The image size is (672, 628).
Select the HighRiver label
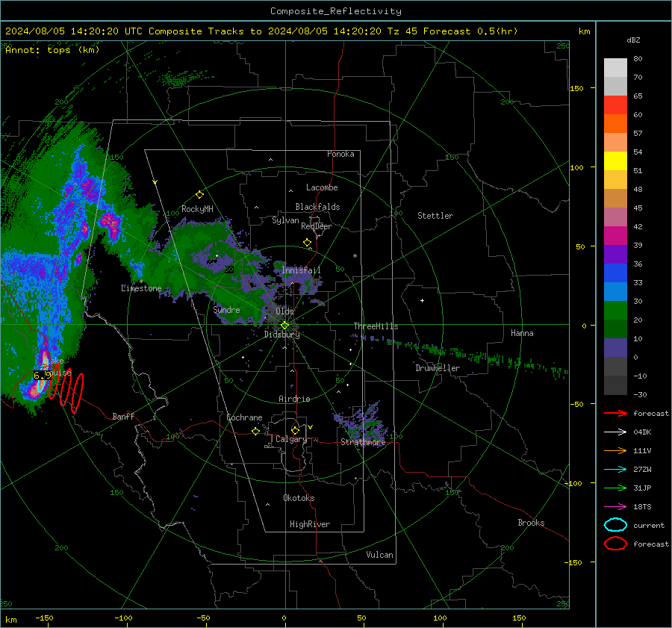click(x=310, y=524)
